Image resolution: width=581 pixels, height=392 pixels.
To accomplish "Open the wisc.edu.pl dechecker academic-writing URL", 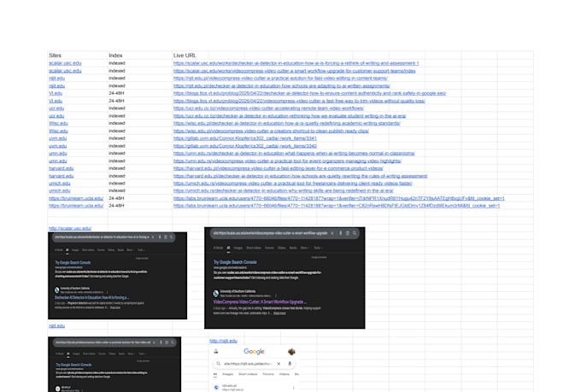I will pyautogui.click(x=287, y=123).
